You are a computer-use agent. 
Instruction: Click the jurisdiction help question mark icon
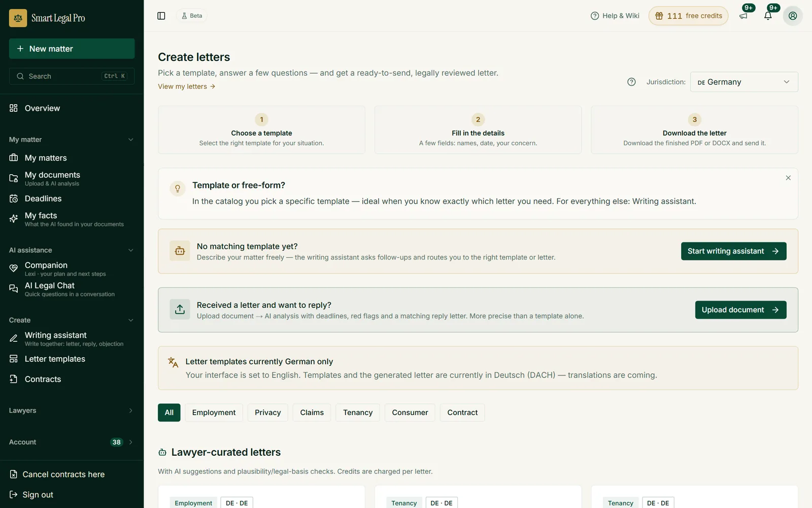631,82
